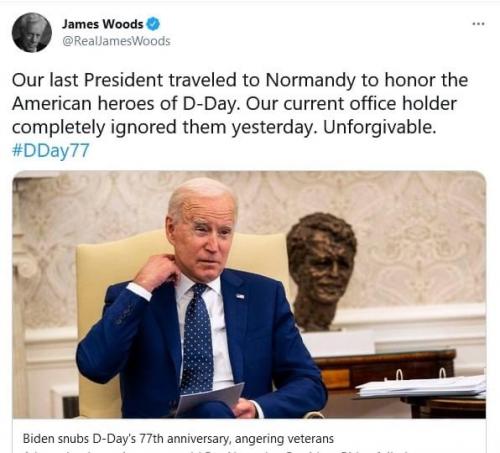Click the bronze bust in the photo
This screenshot has height=453, width=500.
click(x=320, y=272)
